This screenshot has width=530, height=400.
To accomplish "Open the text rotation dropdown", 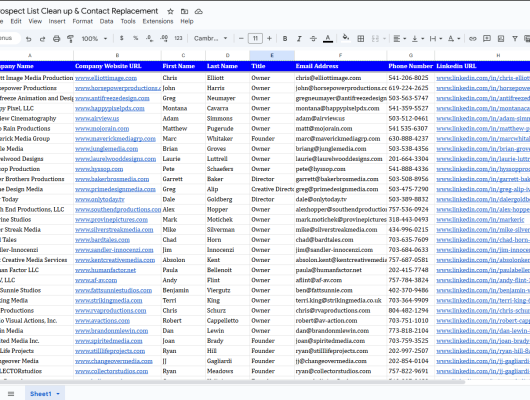I will point(454,39).
